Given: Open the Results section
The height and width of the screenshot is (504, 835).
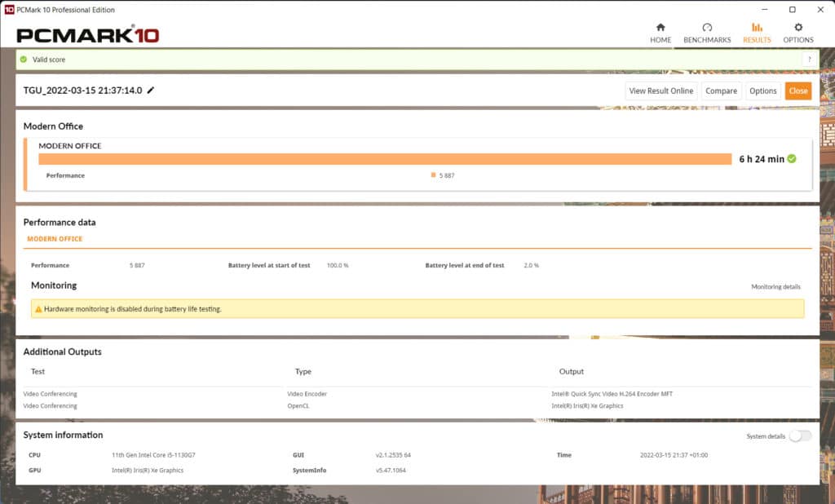Looking at the screenshot, I should coord(757,33).
